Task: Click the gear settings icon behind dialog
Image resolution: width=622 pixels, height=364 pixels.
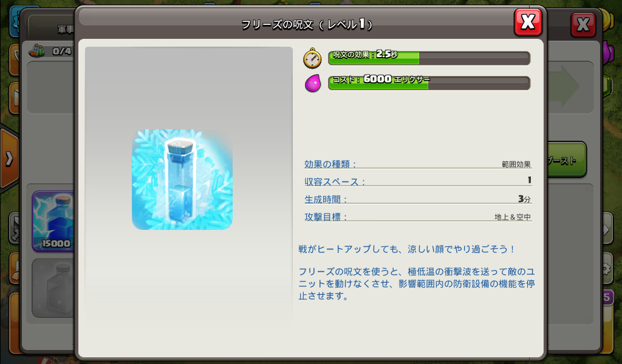Action: [606, 269]
